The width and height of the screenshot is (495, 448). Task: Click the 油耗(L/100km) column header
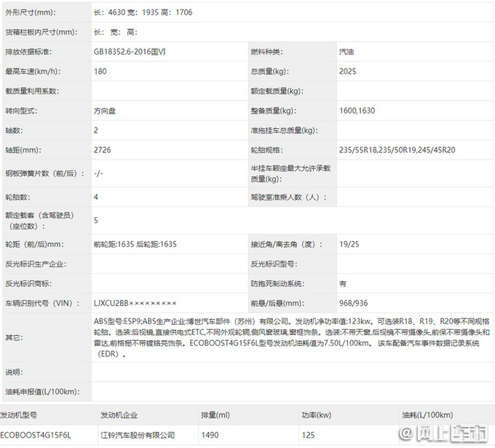tap(427, 415)
